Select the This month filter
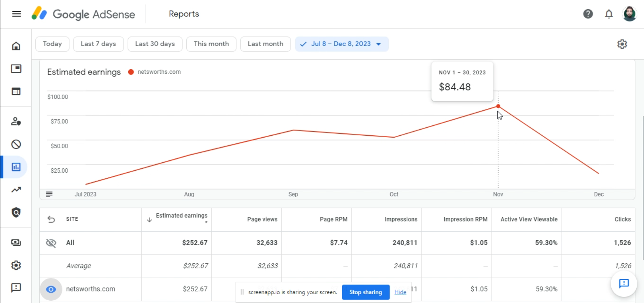This screenshot has height=303, width=644. 211,44
